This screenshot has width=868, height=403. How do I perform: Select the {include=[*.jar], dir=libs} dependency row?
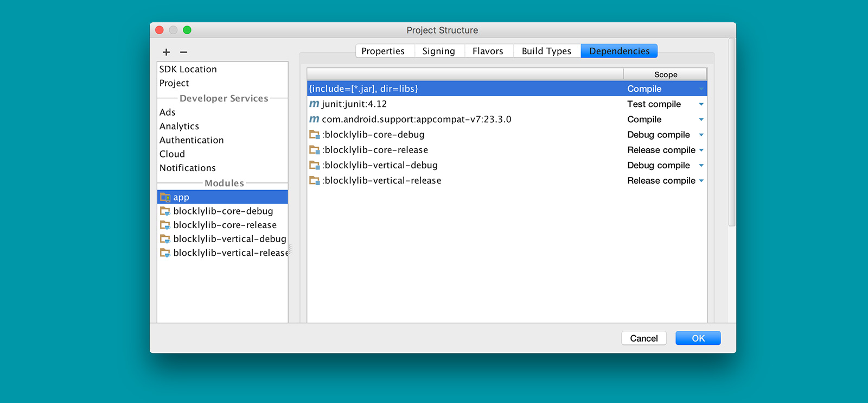[507, 89]
